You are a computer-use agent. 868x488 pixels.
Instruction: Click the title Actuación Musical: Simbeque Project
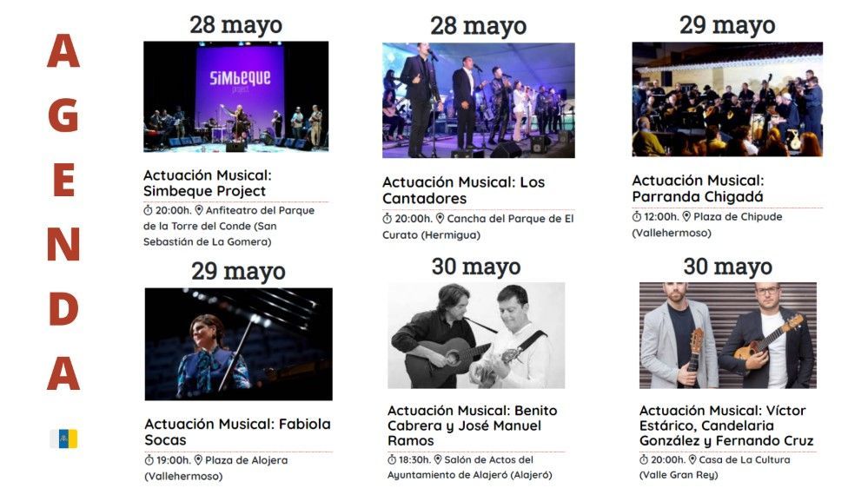208,183
